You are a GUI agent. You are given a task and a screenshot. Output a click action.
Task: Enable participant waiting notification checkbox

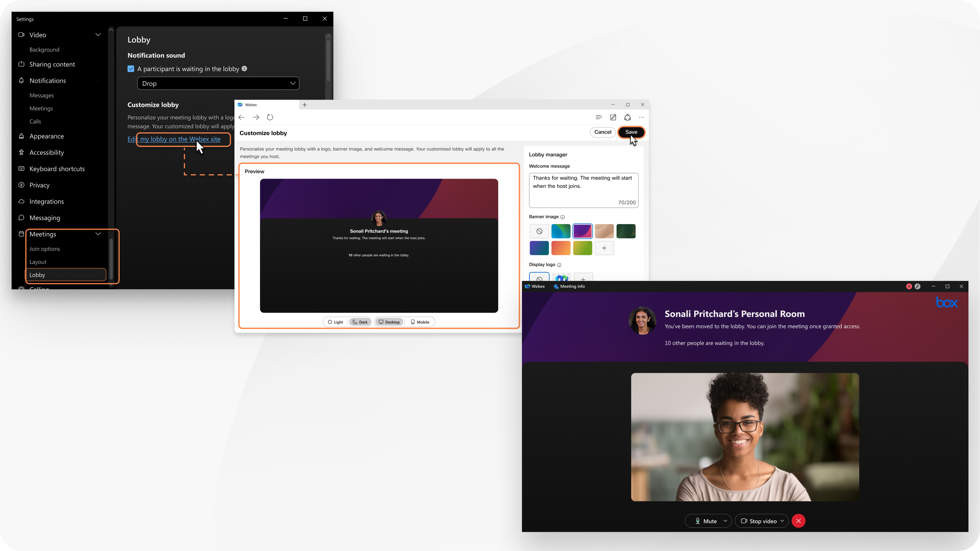[x=131, y=69]
